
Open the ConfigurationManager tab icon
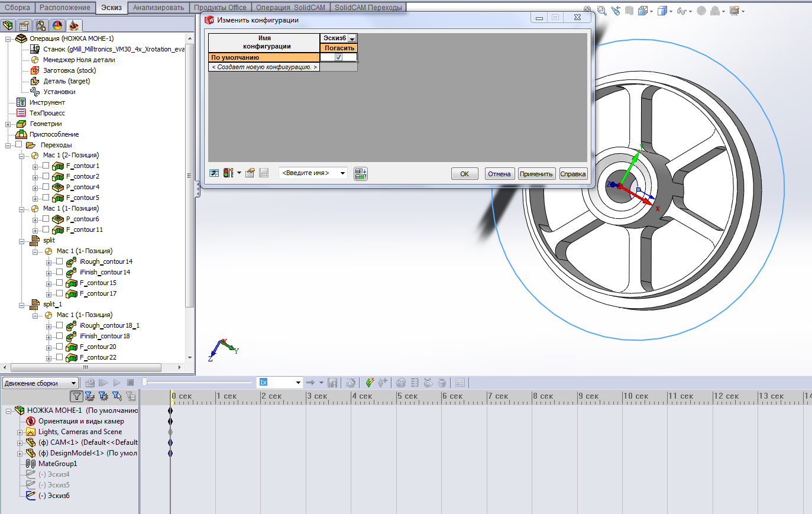41,25
